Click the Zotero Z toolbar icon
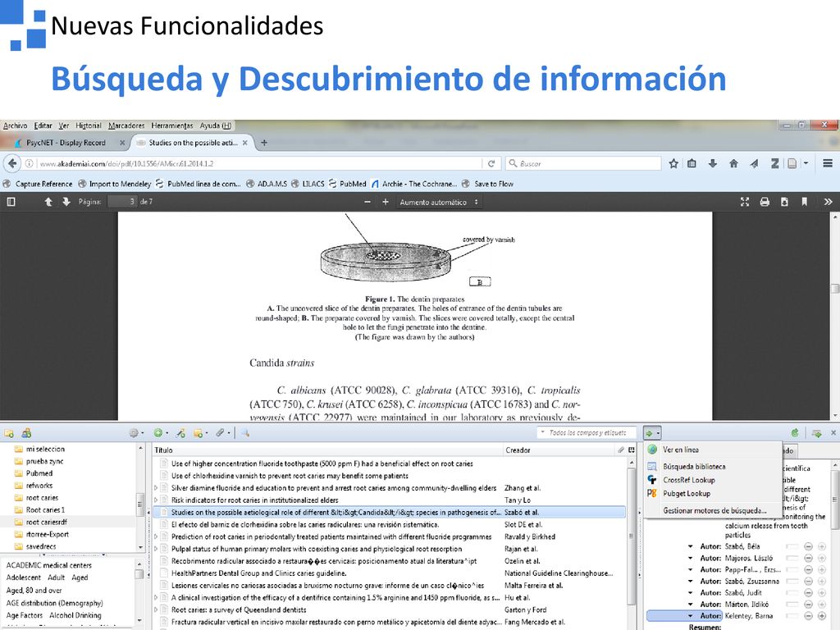 [774, 163]
